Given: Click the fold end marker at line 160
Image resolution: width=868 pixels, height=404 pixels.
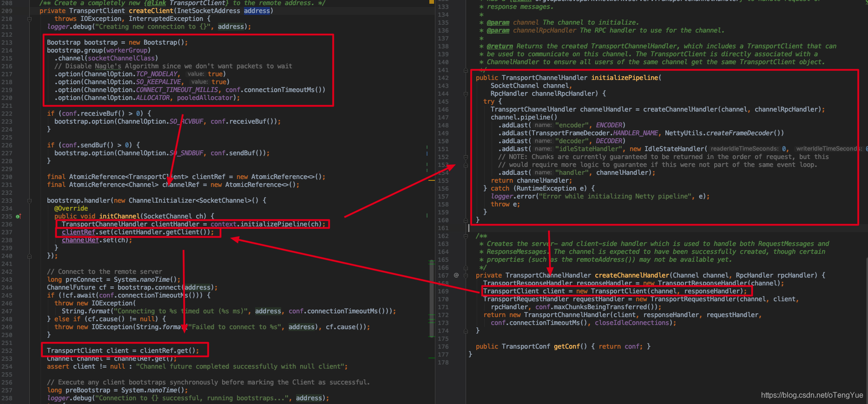Looking at the screenshot, I should [x=466, y=220].
